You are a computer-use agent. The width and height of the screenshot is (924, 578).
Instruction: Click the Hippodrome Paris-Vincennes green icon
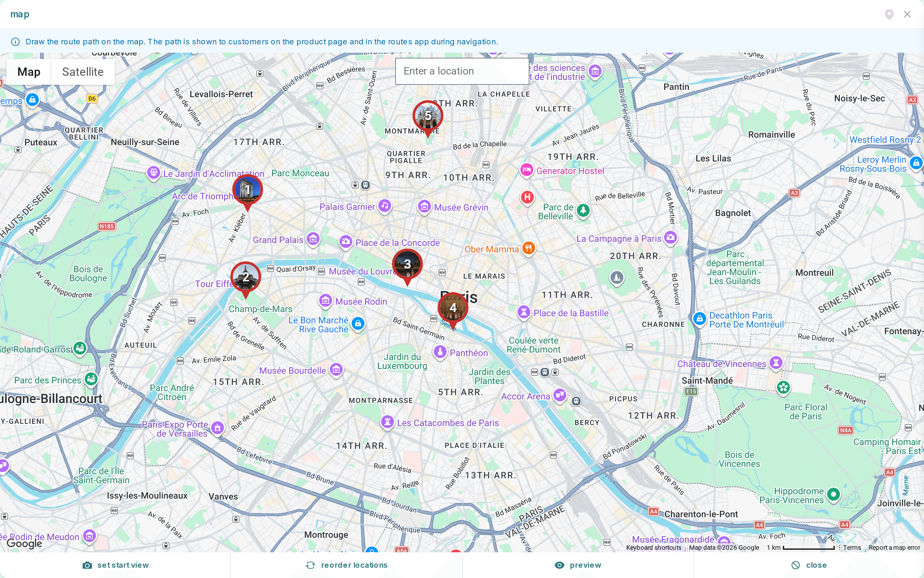click(x=834, y=495)
